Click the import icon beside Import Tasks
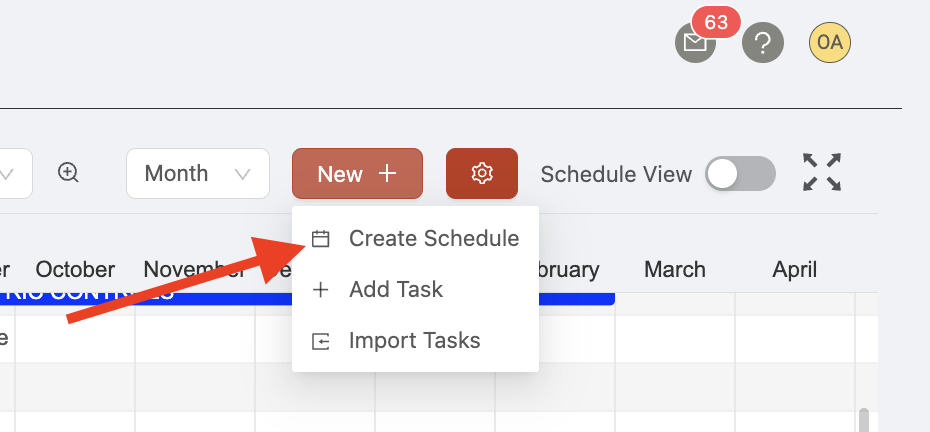The image size is (930, 432). pos(320,341)
